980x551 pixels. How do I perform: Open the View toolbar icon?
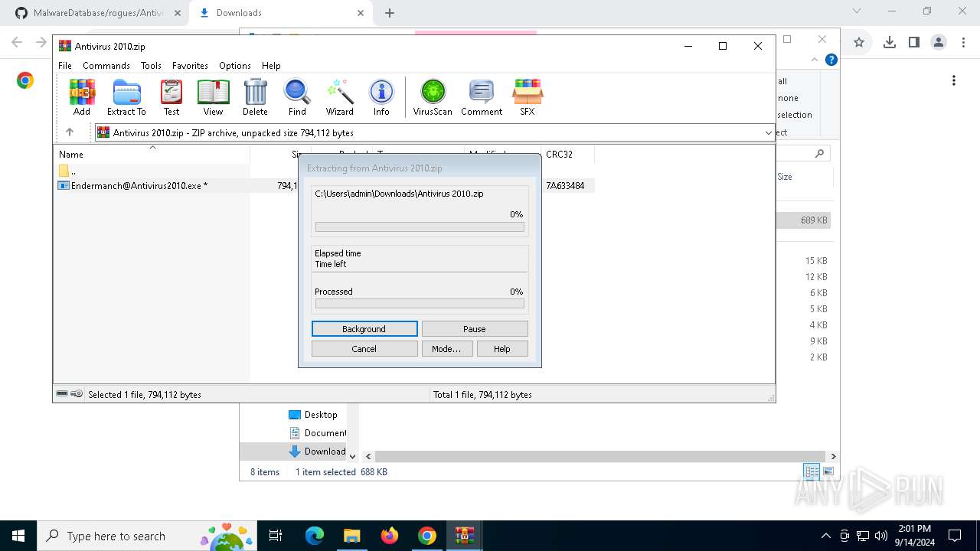[213, 97]
